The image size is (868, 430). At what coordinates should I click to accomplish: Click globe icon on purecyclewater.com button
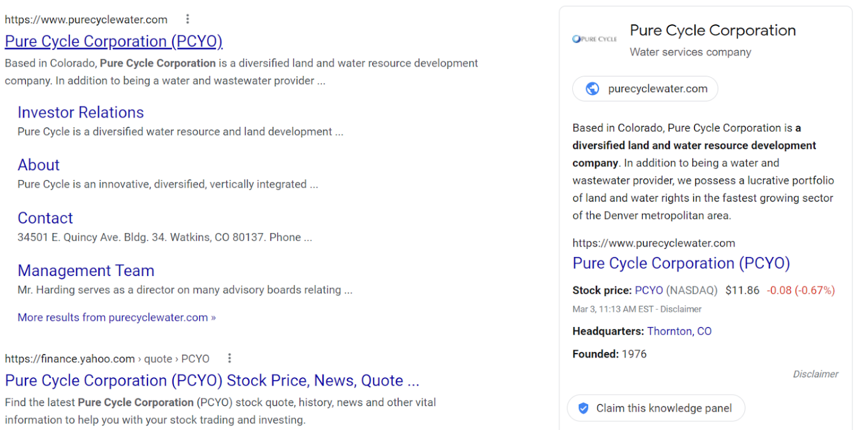[x=592, y=89]
